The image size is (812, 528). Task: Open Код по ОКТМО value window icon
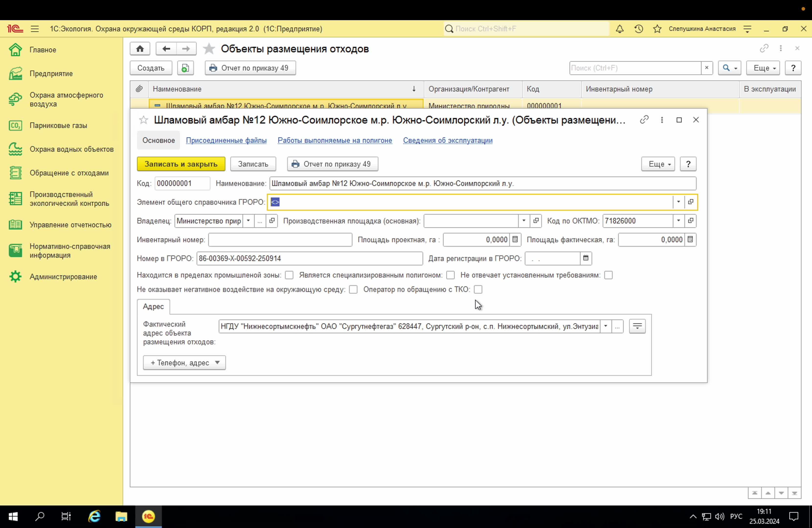pos(690,221)
